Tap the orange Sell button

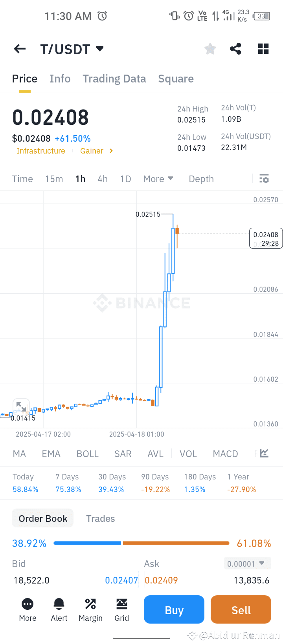click(x=241, y=609)
